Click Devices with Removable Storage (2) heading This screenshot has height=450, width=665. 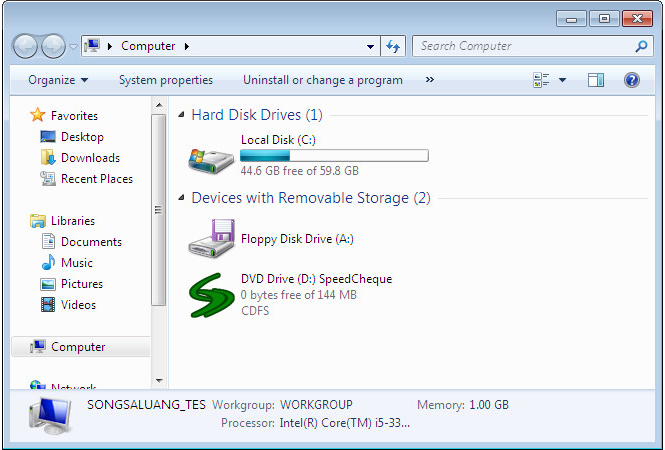pos(311,198)
